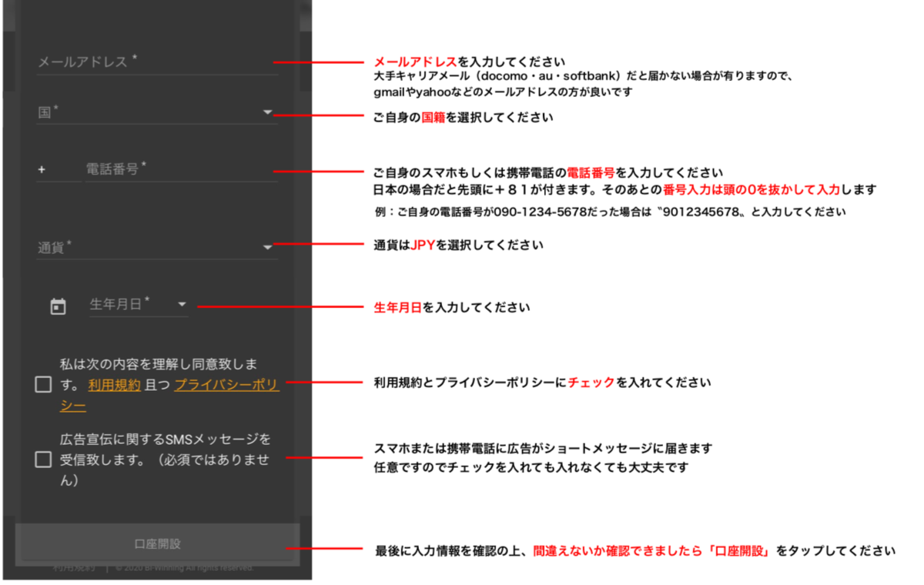This screenshot has height=585, width=924.
Task: Click the 生年月日 dropdown arrow icon
Action: pyautogui.click(x=182, y=305)
